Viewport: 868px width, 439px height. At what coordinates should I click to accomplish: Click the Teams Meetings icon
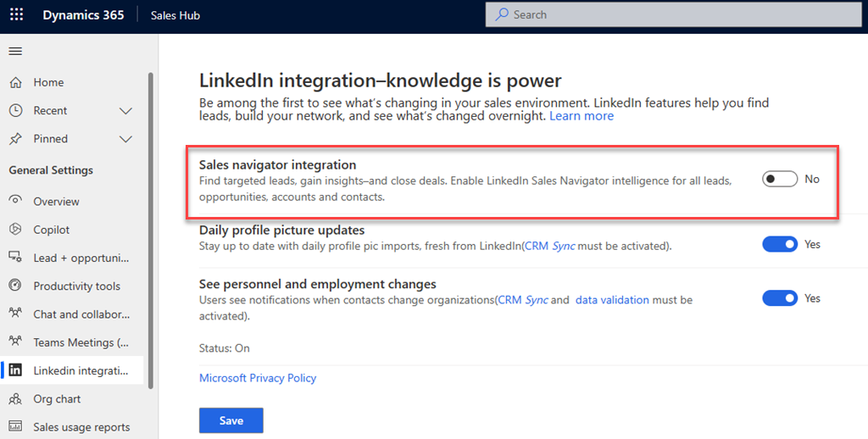point(15,342)
